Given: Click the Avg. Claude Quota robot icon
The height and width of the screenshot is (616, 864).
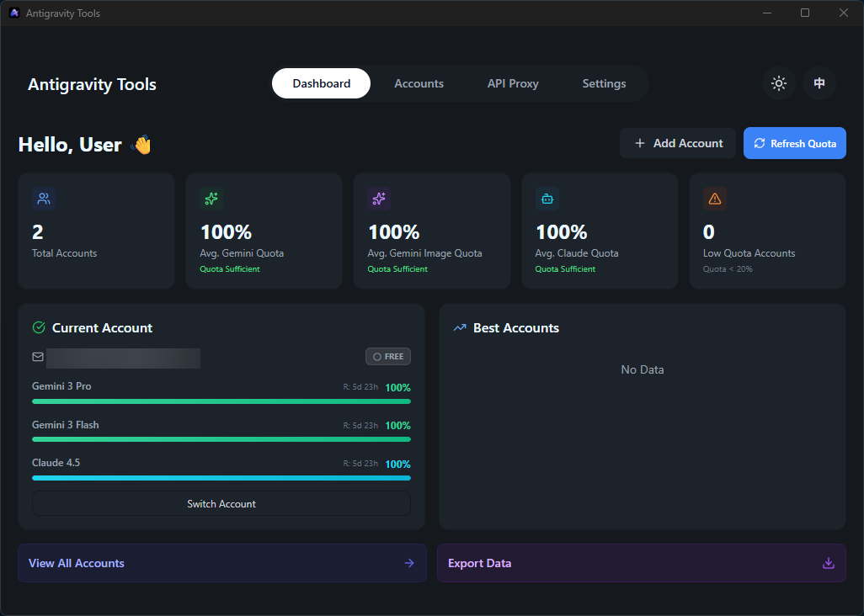Looking at the screenshot, I should (547, 199).
